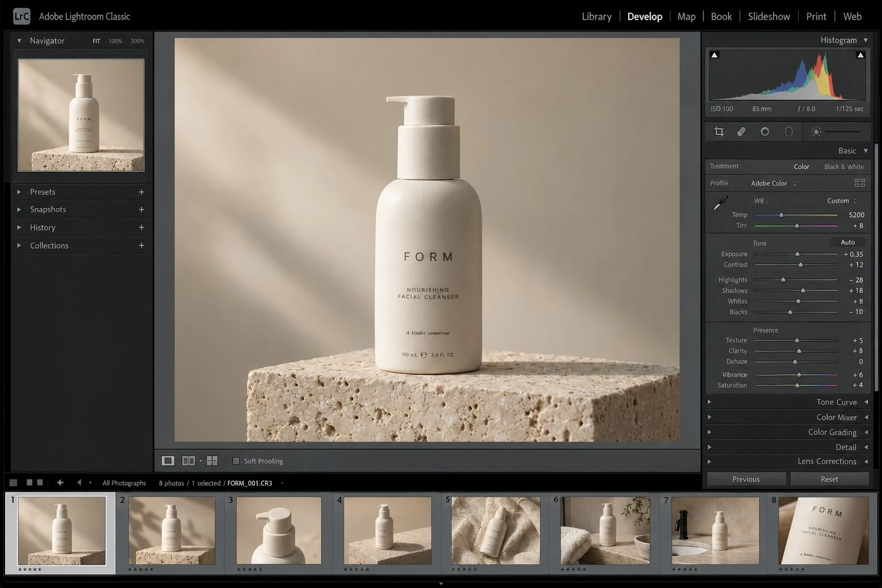
Task: Select the Crop Overlay tool
Action: click(x=719, y=132)
